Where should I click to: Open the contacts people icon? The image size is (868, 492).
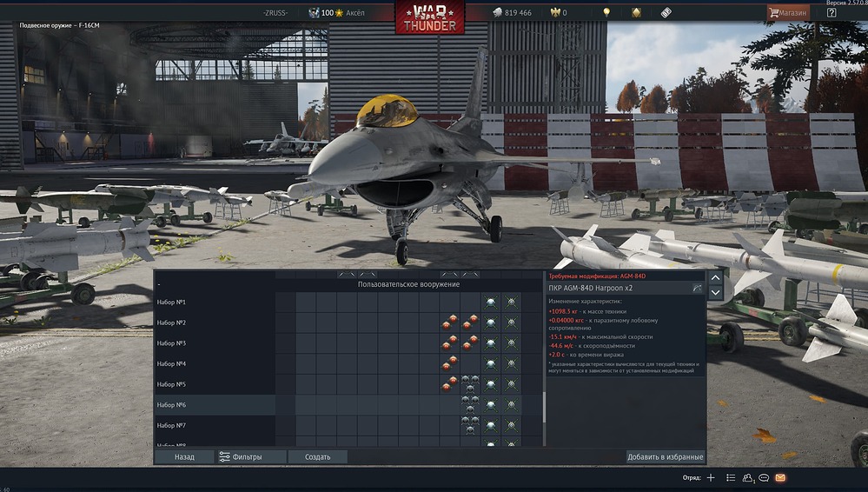pyautogui.click(x=748, y=477)
